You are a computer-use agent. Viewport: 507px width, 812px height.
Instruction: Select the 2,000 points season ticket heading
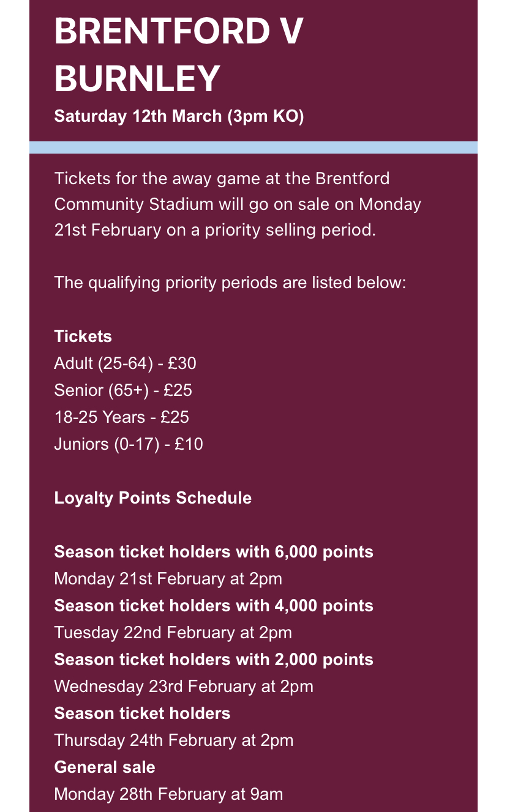coord(214,660)
